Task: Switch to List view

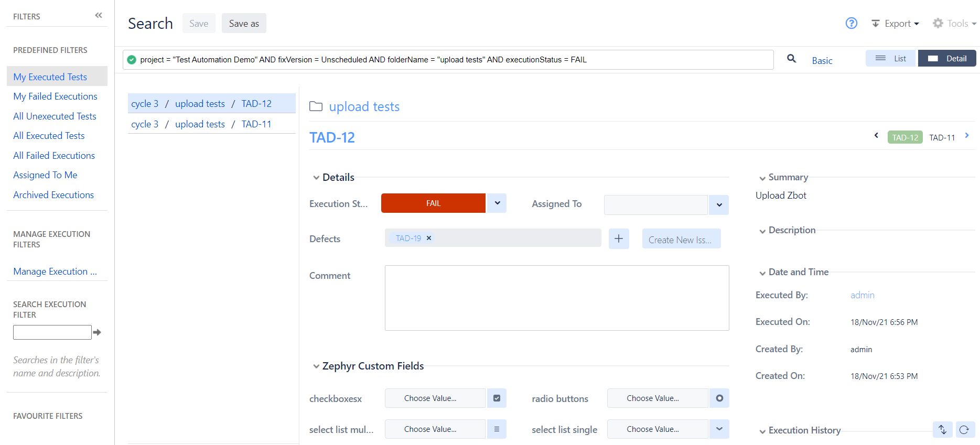Action: pyautogui.click(x=890, y=59)
